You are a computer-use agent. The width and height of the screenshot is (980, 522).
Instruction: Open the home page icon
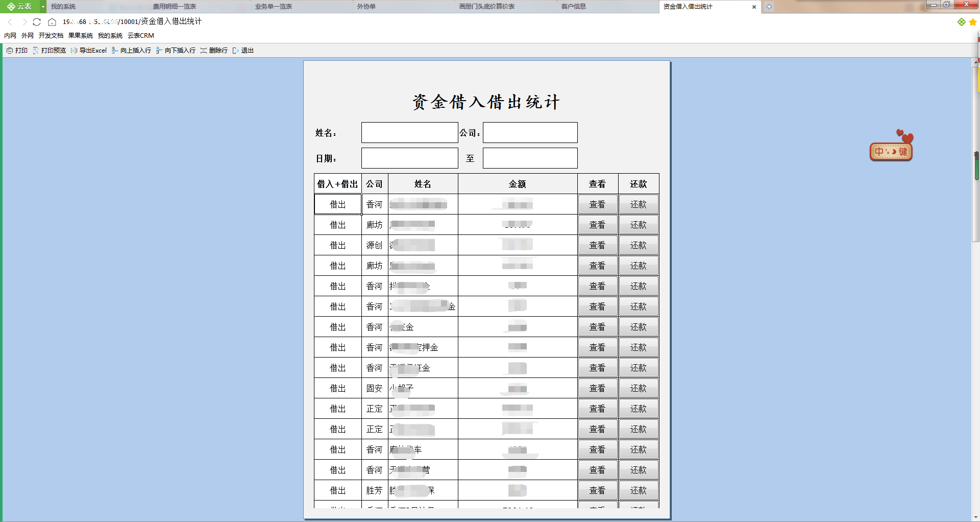[52, 22]
